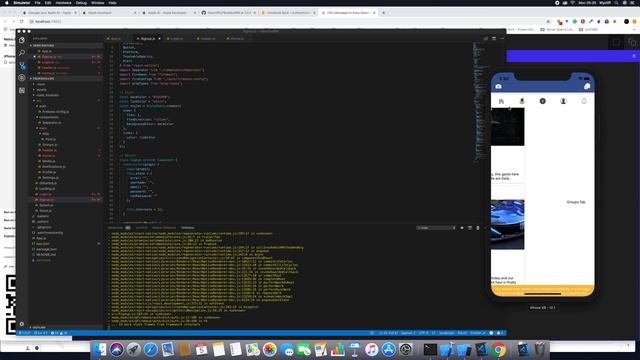Open the Extensions view in activity bar
Viewport: 640px width, 360px height.
pos(22,90)
